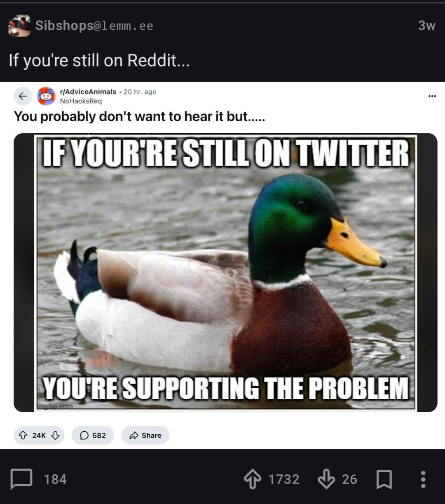Open the 184 Lemmy comments icon
The image size is (445, 504).
pyautogui.click(x=21, y=479)
